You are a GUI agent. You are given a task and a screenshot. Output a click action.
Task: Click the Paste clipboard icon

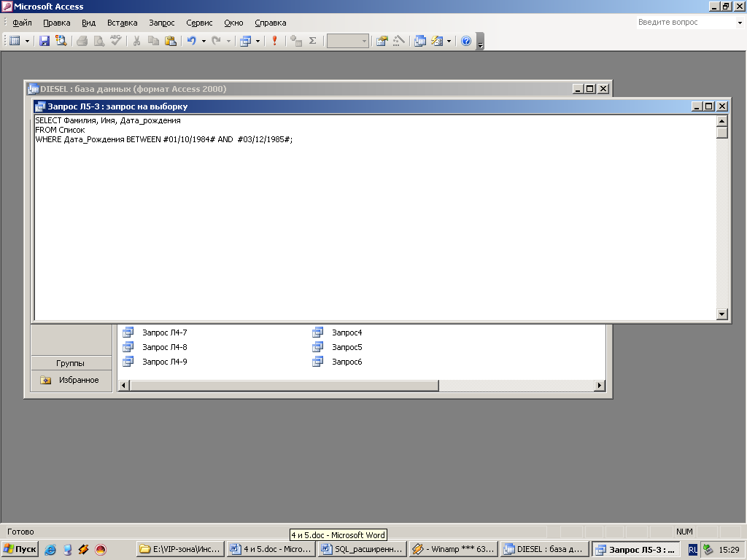(x=170, y=41)
